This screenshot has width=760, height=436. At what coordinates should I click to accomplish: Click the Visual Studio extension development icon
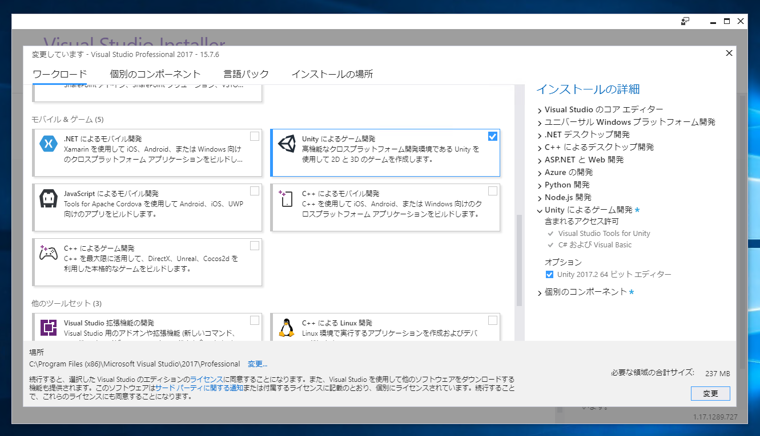tap(48, 328)
